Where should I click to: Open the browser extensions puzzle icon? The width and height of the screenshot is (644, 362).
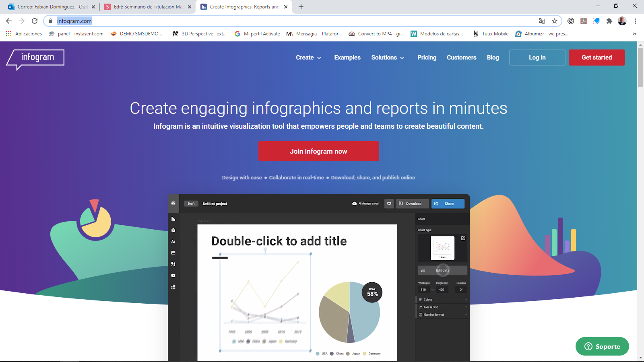tap(609, 21)
